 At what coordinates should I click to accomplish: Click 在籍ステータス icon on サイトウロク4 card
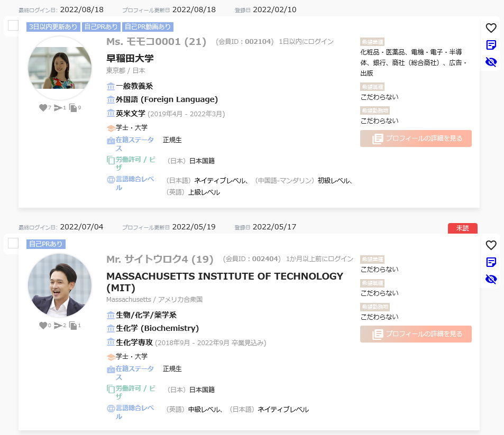click(111, 369)
